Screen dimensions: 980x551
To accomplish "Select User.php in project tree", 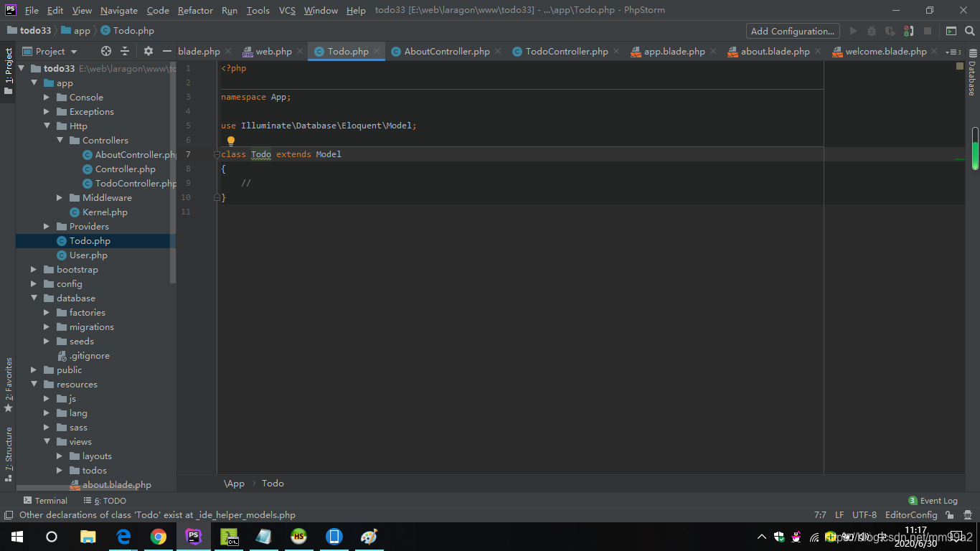I will pyautogui.click(x=83, y=255).
